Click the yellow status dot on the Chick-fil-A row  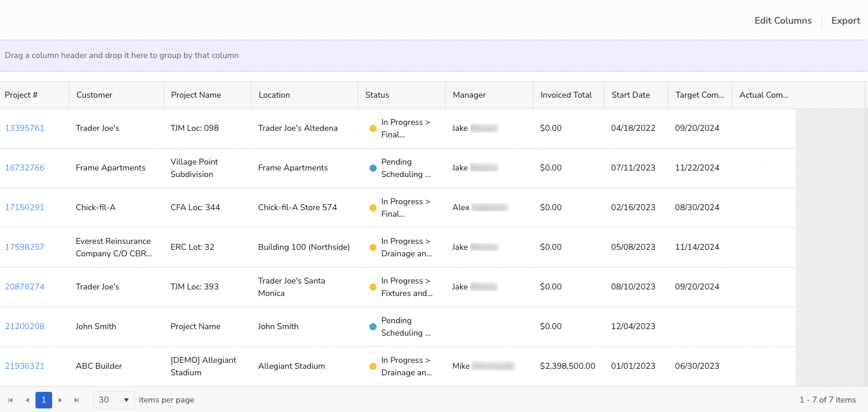pos(372,207)
